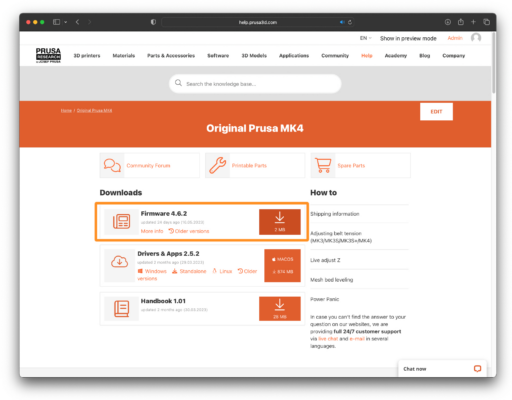Click the Spare Parts cart icon
The height and width of the screenshot is (400, 512).
(323, 165)
